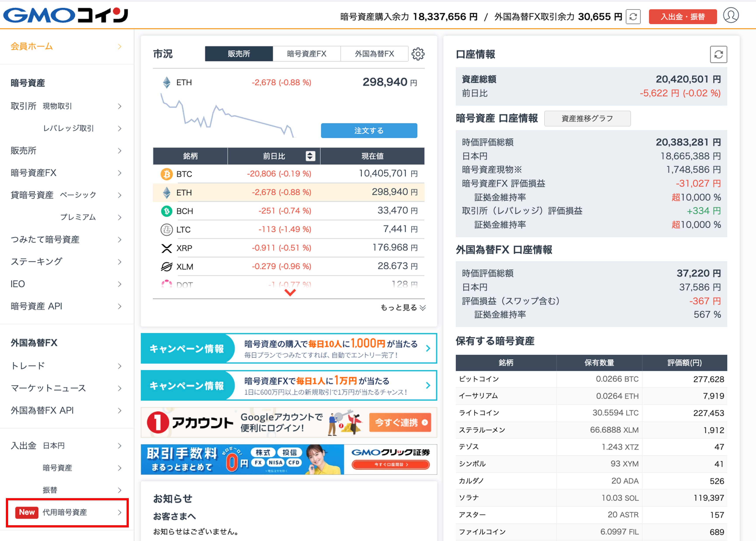Click the XRP coin icon
The width and height of the screenshot is (756, 541).
167,248
